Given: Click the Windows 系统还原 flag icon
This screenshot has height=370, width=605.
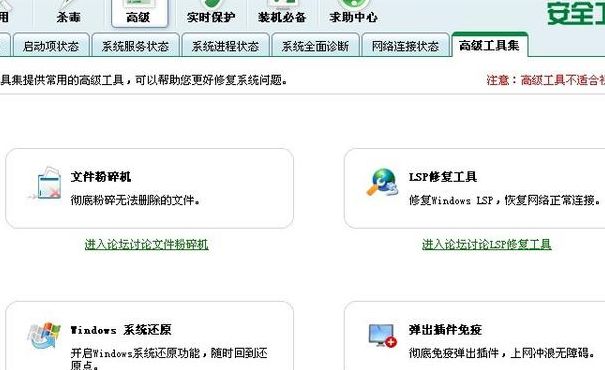Looking at the screenshot, I should click(44, 335).
